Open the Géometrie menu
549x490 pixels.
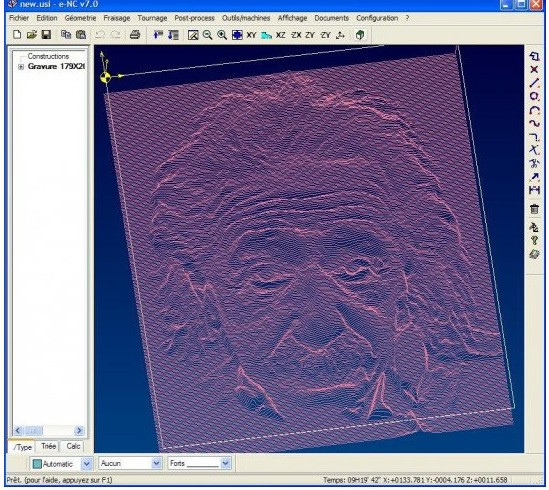(x=80, y=18)
